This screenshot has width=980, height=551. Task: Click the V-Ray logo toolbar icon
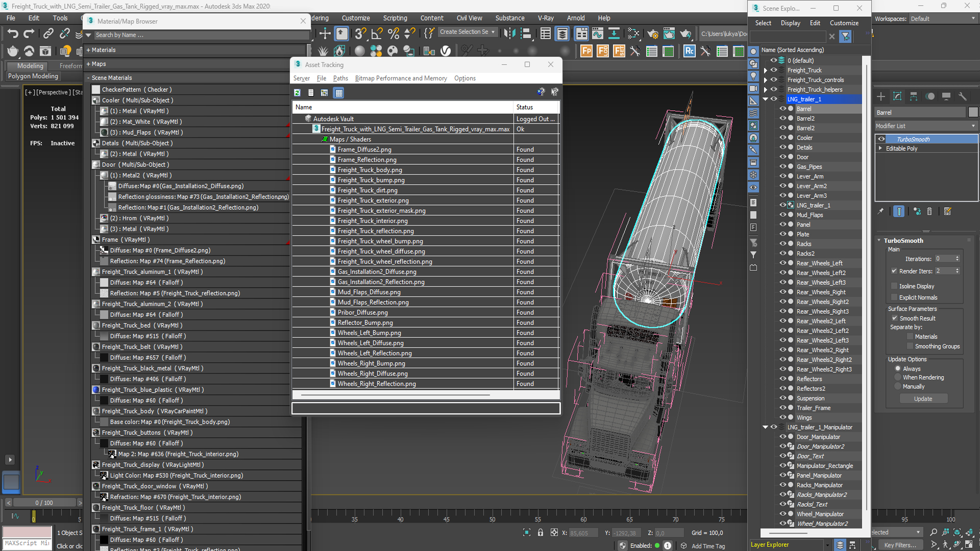coord(446,51)
